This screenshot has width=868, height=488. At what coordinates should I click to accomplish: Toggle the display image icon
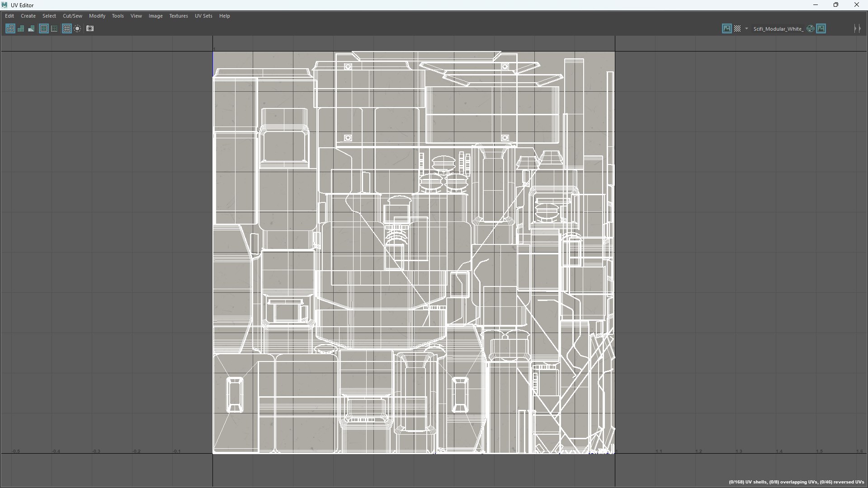tap(726, 28)
